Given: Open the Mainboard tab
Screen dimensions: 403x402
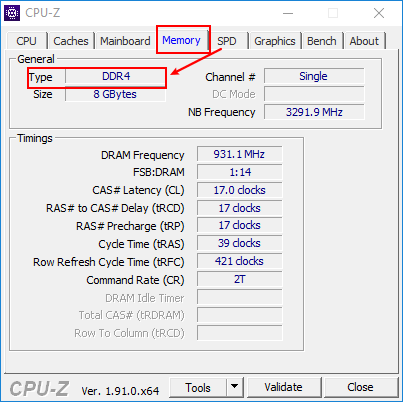Looking at the screenshot, I should pyautogui.click(x=125, y=41).
